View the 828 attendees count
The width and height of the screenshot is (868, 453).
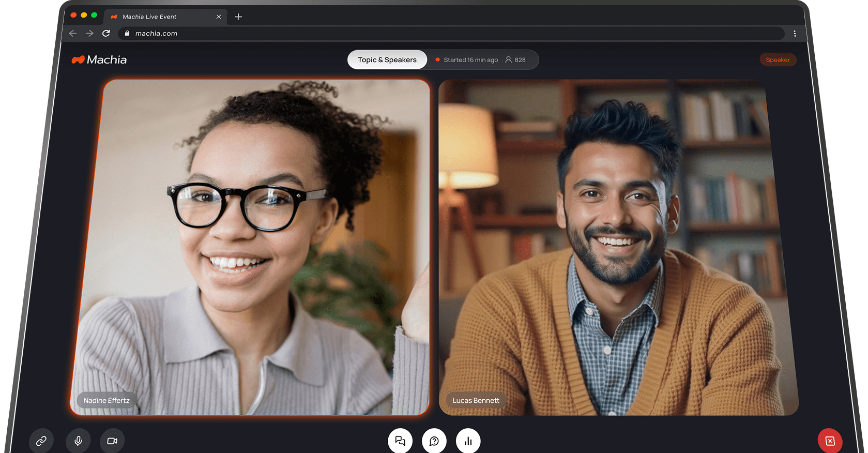(515, 59)
